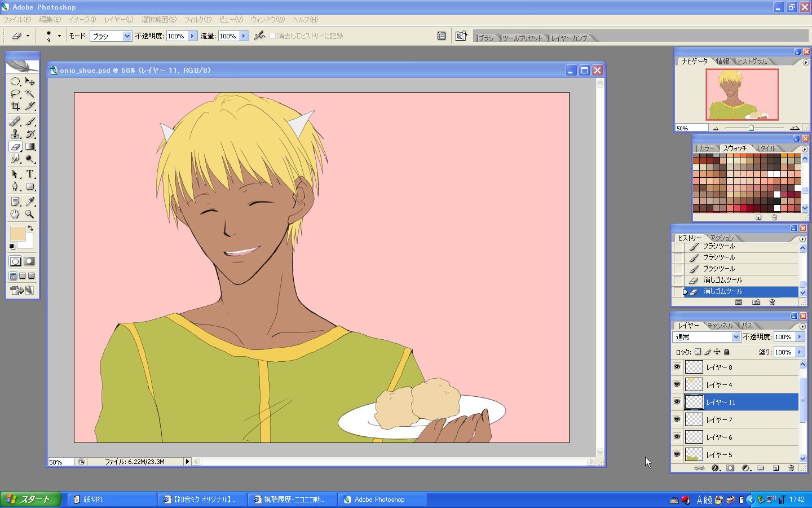Create a new layer in Layers panel
This screenshot has width=812, height=508.
(x=776, y=468)
